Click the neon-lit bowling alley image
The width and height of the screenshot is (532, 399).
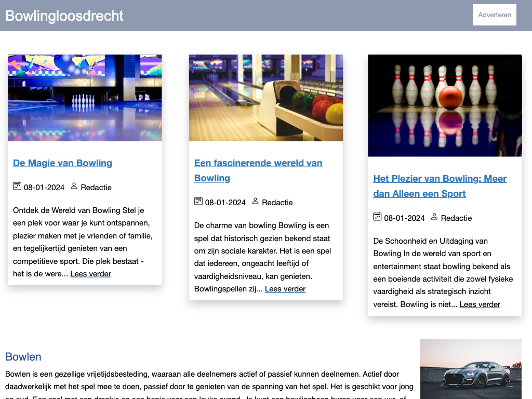(85, 98)
